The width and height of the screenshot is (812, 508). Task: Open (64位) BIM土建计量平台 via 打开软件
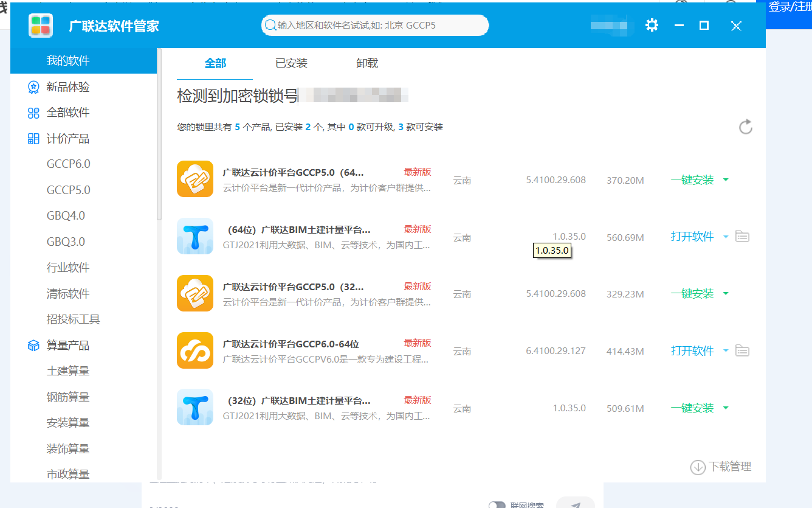tap(692, 237)
